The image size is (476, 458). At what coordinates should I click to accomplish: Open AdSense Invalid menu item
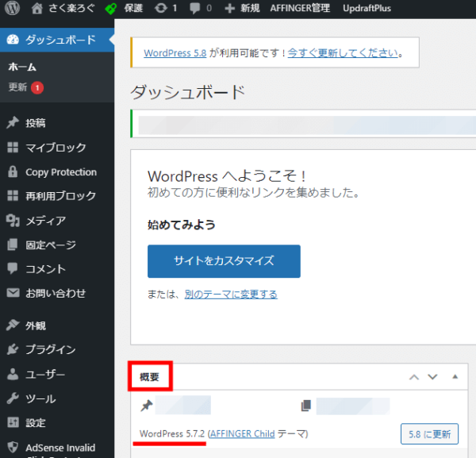pos(60,448)
